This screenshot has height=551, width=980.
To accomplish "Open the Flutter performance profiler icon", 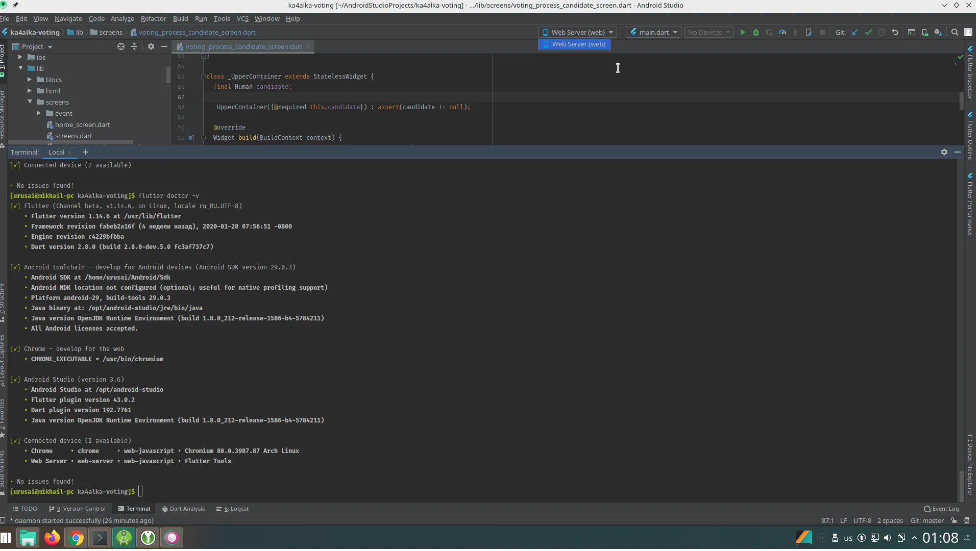I will (x=782, y=32).
